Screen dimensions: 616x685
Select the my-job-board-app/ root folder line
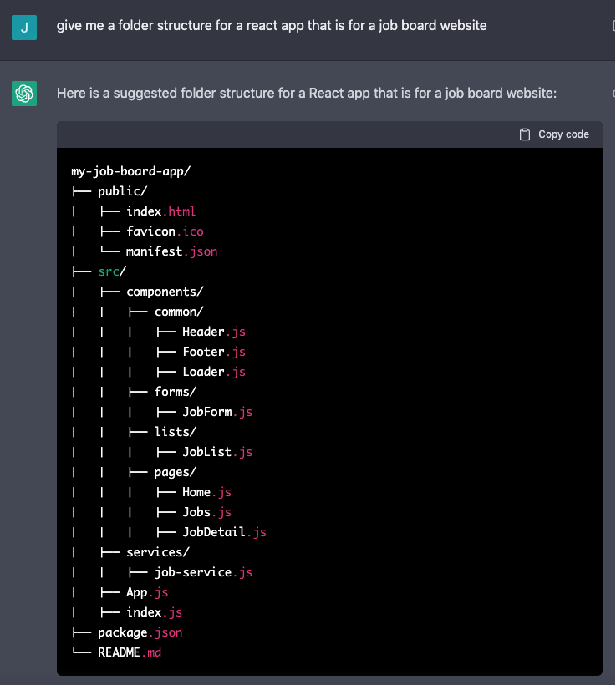[x=131, y=171]
